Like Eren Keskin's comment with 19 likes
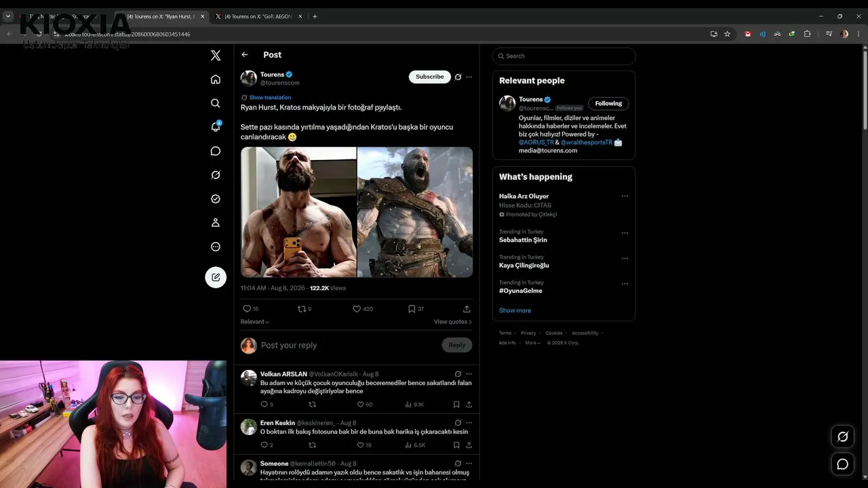The width and height of the screenshot is (868, 488). 364,445
